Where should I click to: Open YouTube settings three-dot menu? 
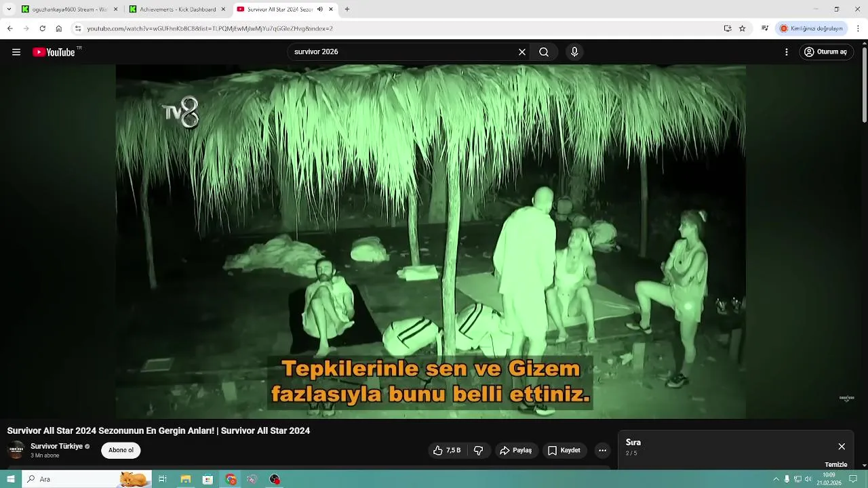pyautogui.click(x=787, y=52)
